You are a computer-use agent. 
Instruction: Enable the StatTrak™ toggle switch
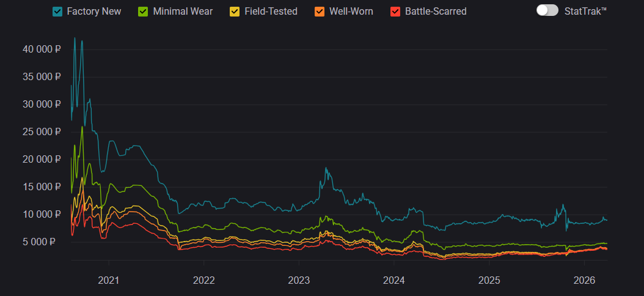[547, 10]
